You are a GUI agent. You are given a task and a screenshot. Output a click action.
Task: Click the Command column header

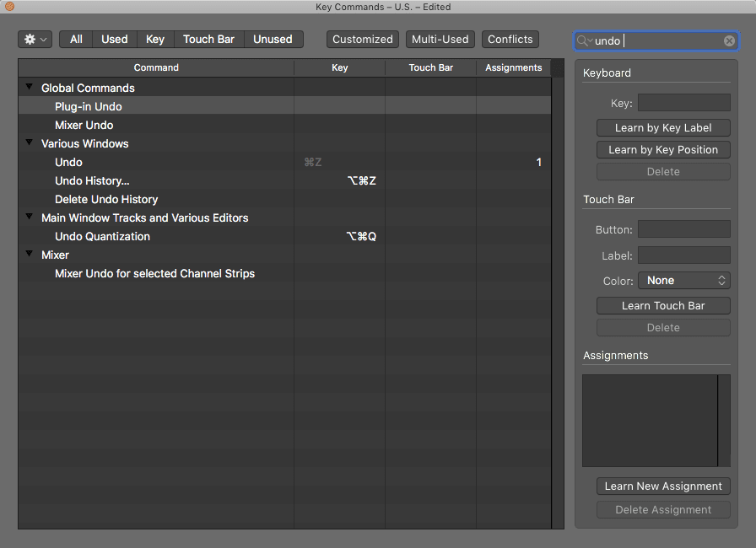point(156,67)
